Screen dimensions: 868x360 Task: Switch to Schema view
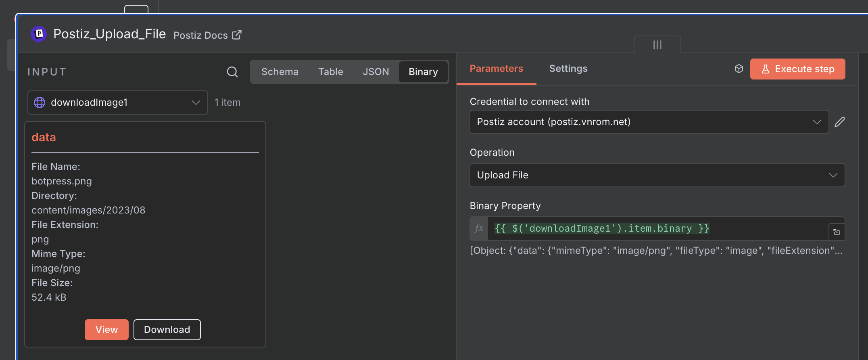point(280,72)
